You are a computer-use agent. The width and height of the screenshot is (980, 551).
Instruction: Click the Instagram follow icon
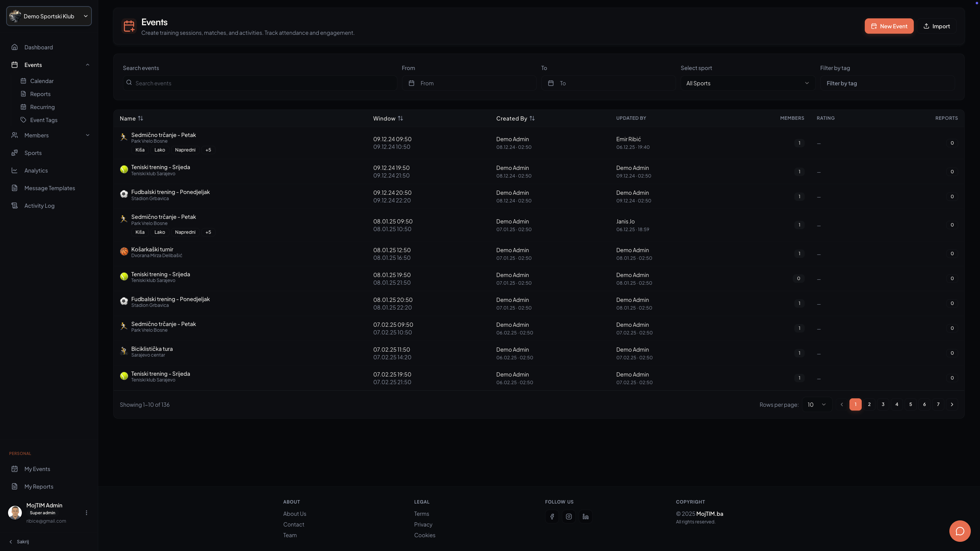pos(569,517)
